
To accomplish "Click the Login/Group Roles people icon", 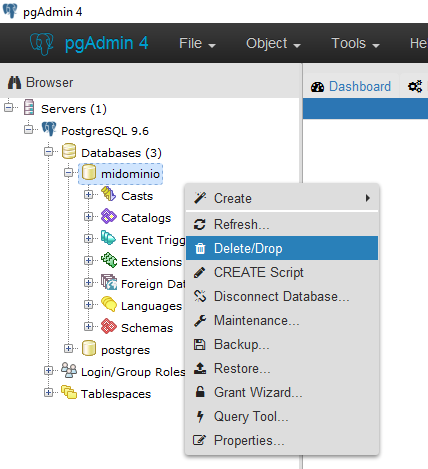I will [x=69, y=371].
